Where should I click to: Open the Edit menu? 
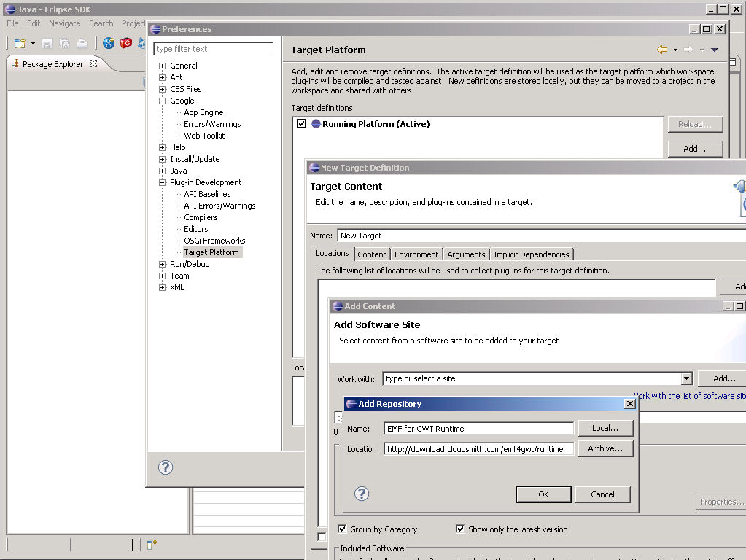click(x=34, y=23)
